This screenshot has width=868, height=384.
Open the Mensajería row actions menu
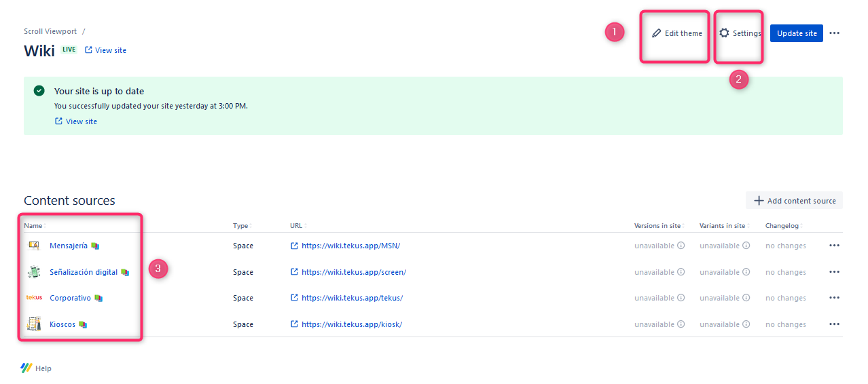[x=834, y=246]
